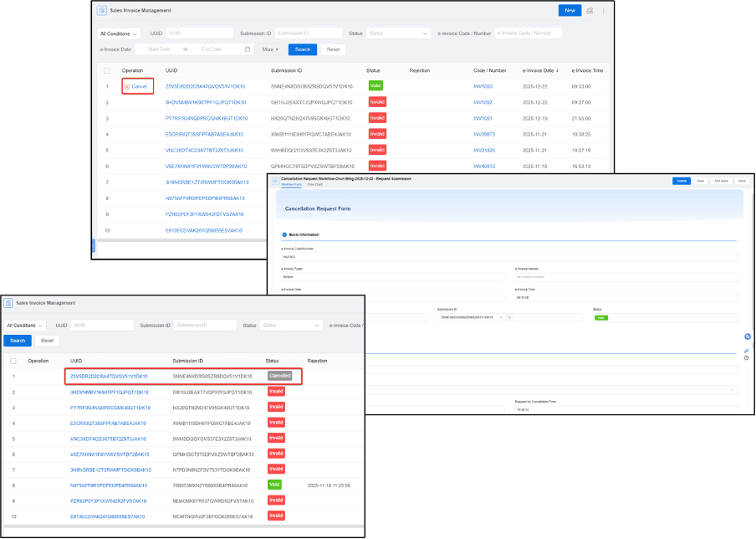Screen dimensions: 756x539
Task: Open UUID link E910ECDVAK261Q69055ES7AK10 in the bottom window
Action: pos(108,516)
